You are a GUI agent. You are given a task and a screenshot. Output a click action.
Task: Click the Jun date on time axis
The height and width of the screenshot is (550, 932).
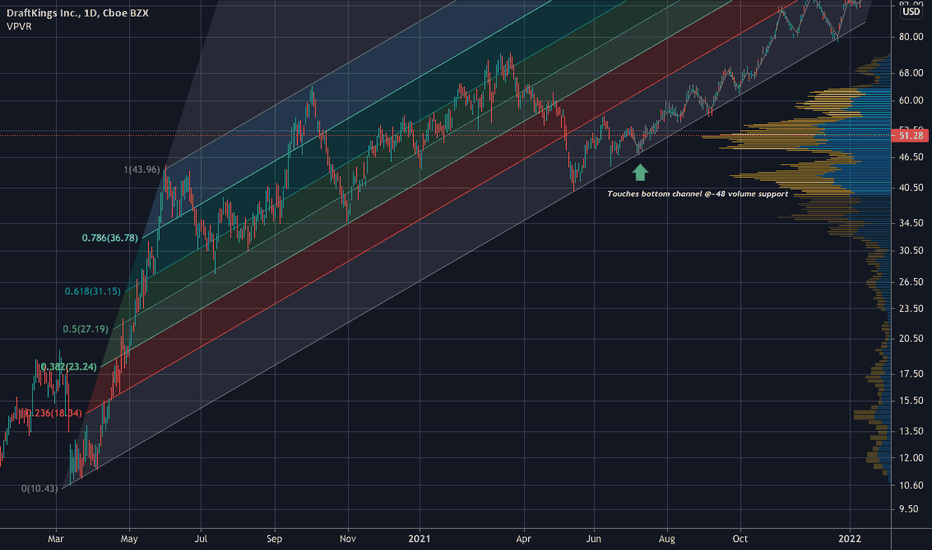click(x=594, y=539)
